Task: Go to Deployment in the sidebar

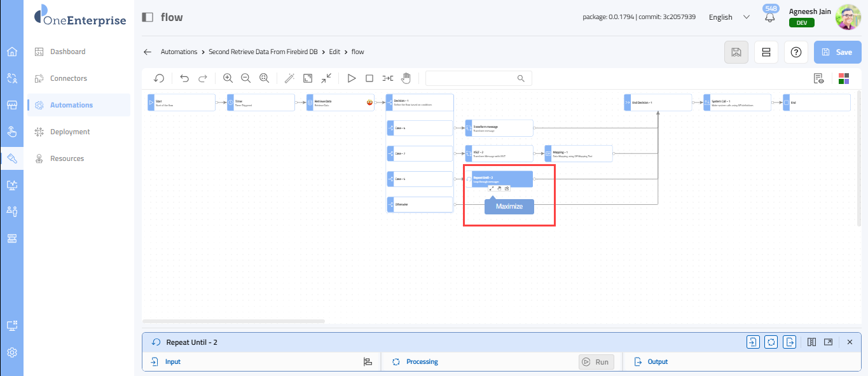Action: click(70, 132)
